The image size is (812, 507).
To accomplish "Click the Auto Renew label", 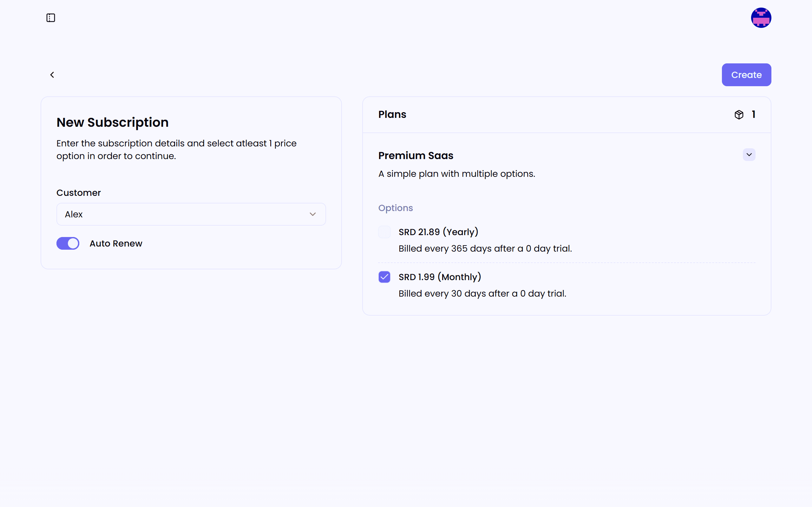I will click(116, 243).
